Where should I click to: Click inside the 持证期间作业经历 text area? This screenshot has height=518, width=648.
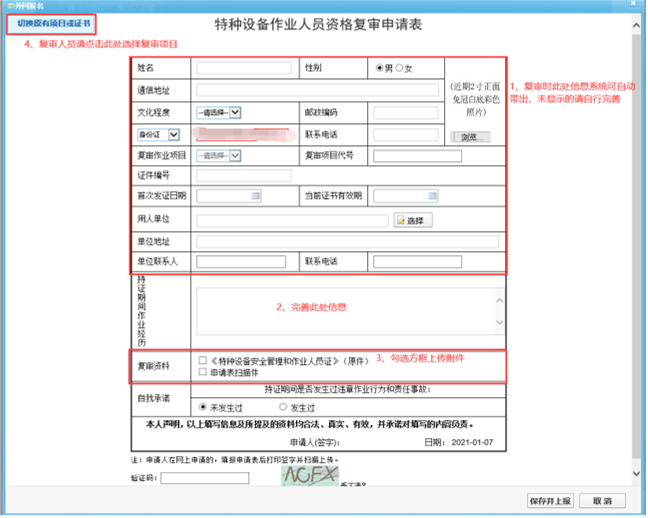pos(346,310)
